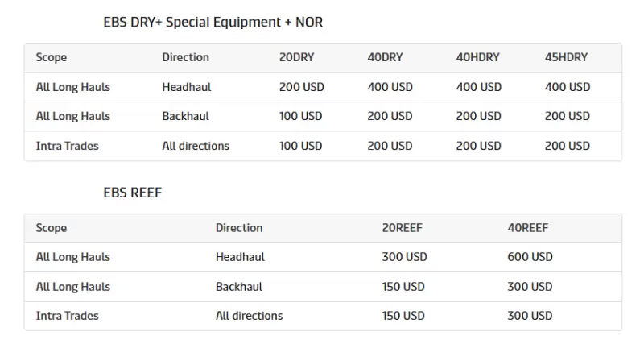Select Intra Trades 40REEF 300 USD cell

pyautogui.click(x=530, y=316)
